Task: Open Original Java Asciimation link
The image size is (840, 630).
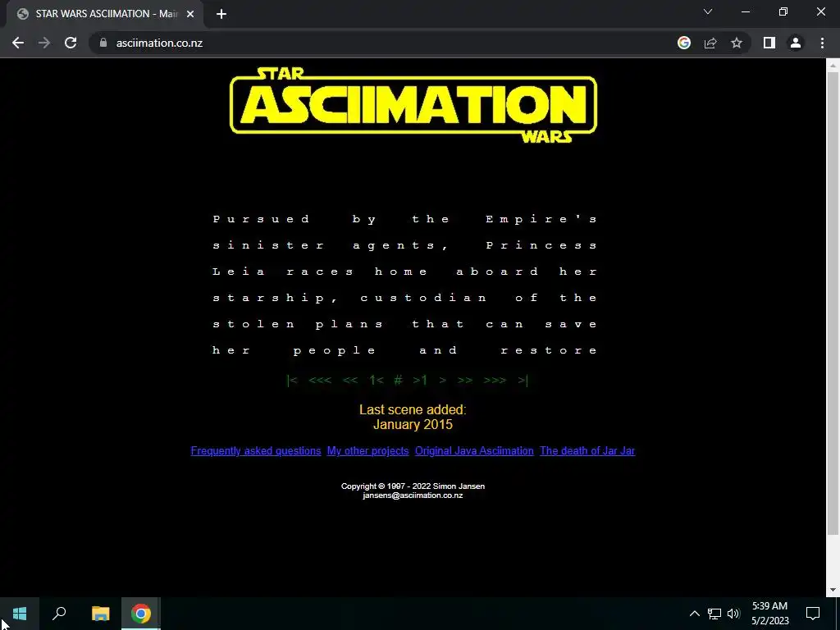Action: 474,450
